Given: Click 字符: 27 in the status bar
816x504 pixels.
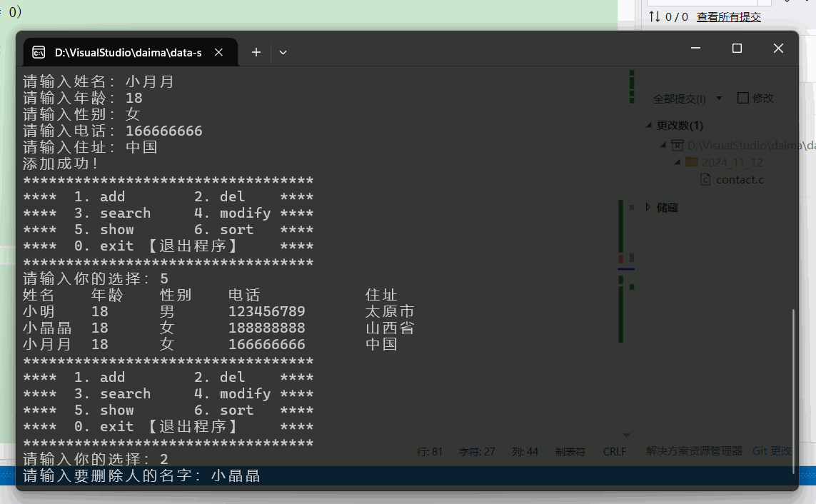Looking at the screenshot, I should pos(477,452).
